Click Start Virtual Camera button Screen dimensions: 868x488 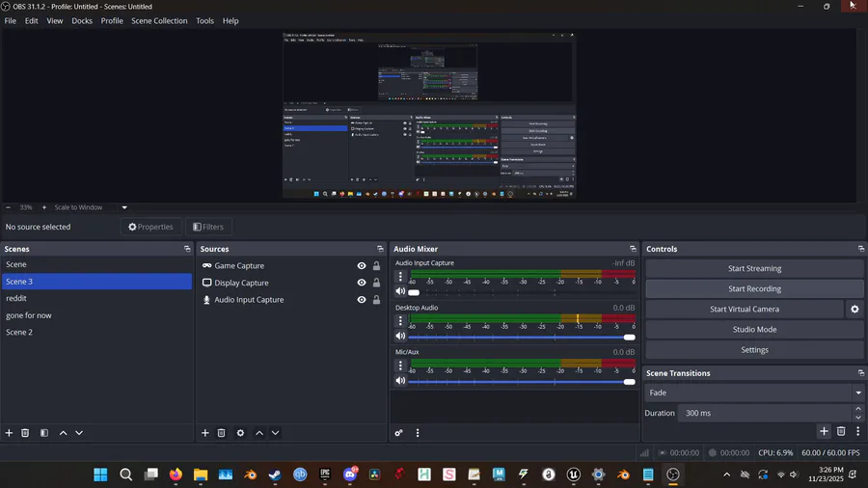tap(744, 310)
